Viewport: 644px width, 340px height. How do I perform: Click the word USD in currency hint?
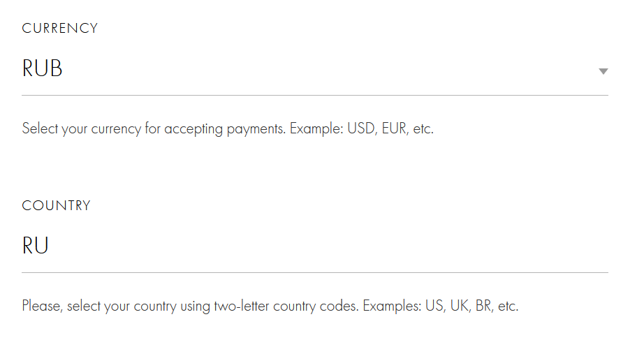[x=361, y=129]
